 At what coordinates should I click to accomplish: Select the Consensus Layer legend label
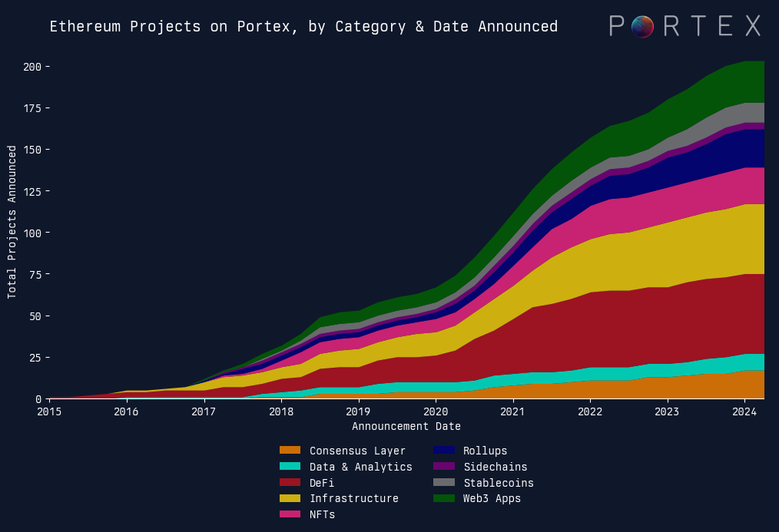tap(357, 451)
